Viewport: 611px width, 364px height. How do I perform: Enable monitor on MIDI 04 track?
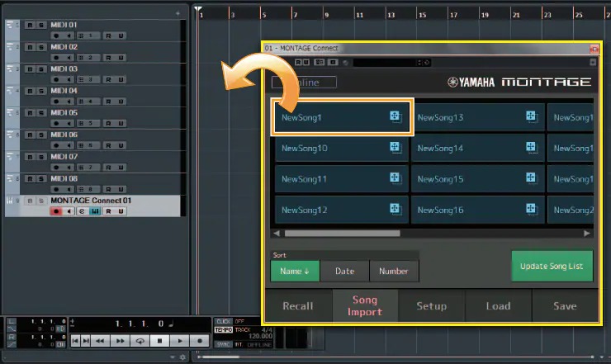click(x=69, y=102)
